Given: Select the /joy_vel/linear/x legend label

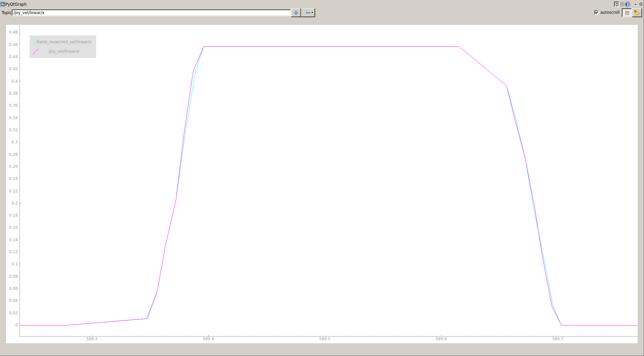Looking at the screenshot, I should tap(64, 51).
